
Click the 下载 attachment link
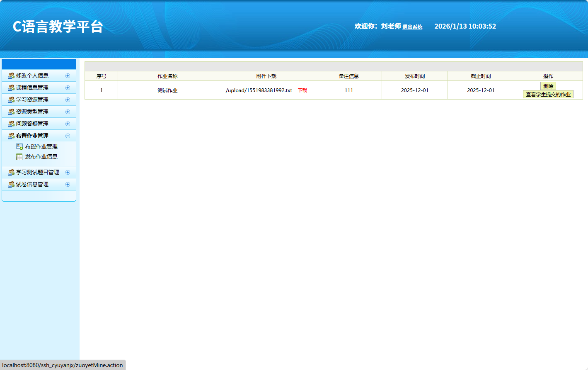point(302,90)
